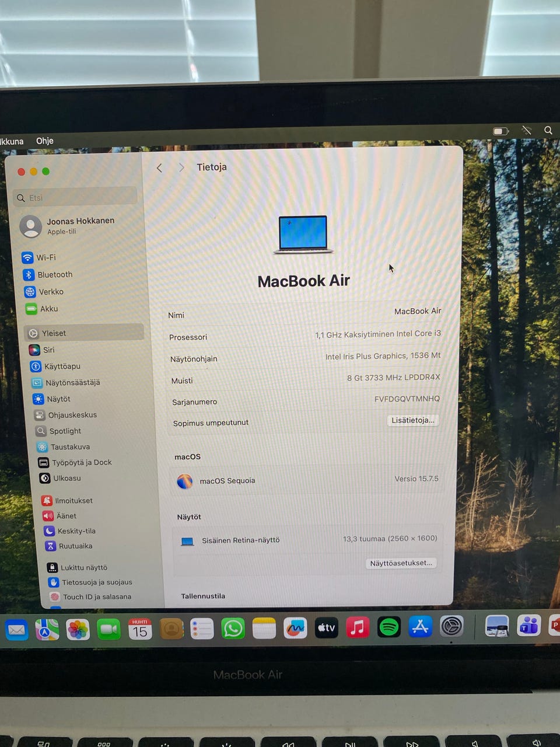Open Notes from the Dock
Screen dimensions: 560x747
[264, 629]
